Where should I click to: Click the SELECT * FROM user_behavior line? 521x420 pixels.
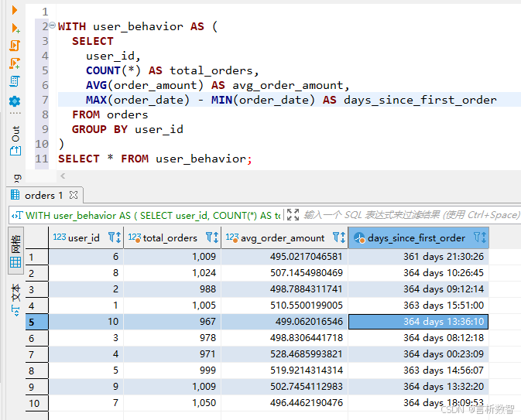155,159
